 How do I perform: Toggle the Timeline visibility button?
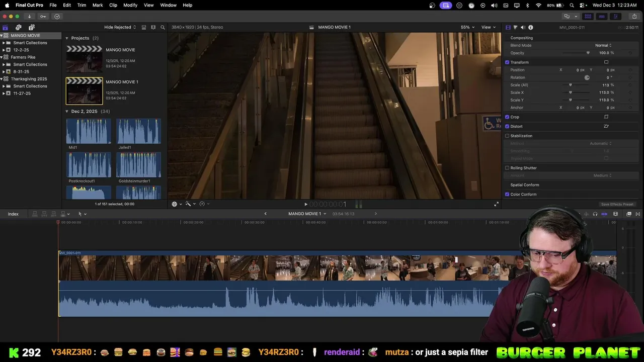tap(601, 16)
